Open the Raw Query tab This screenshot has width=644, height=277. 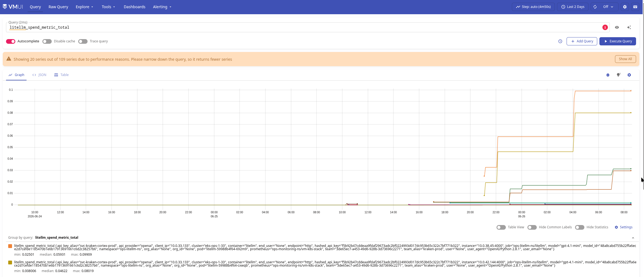point(58,7)
